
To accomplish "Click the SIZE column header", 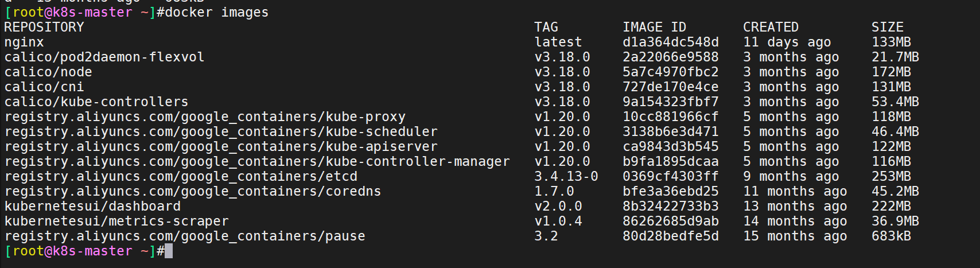I will (888, 28).
